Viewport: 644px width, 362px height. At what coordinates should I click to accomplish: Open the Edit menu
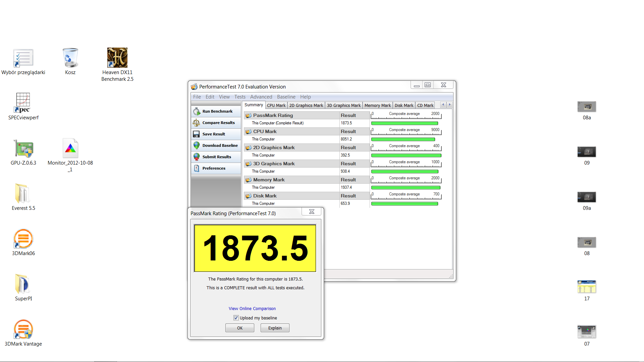[x=210, y=97]
